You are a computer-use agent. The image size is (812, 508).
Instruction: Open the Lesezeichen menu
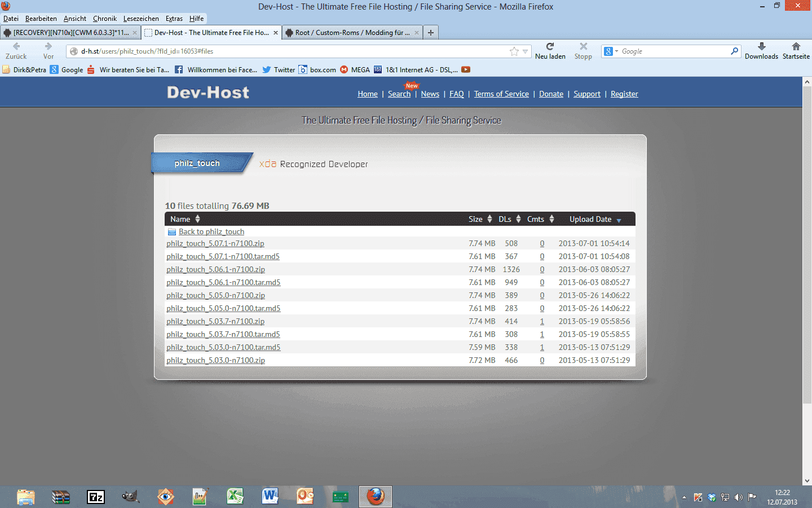pos(141,19)
